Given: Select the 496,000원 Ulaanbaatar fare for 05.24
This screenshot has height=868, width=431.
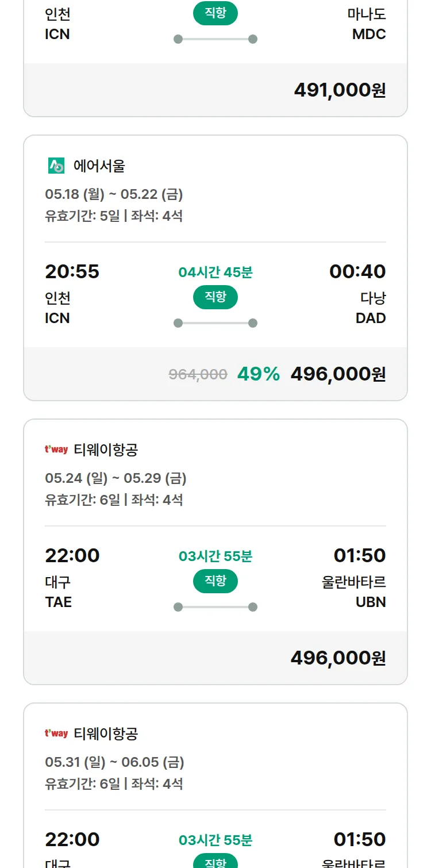Looking at the screenshot, I should pos(338,658).
